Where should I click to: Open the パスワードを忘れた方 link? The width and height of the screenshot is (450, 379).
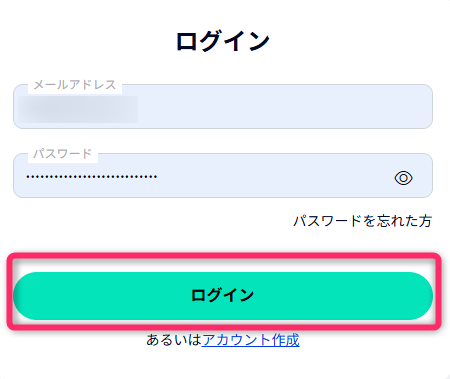[x=362, y=221]
